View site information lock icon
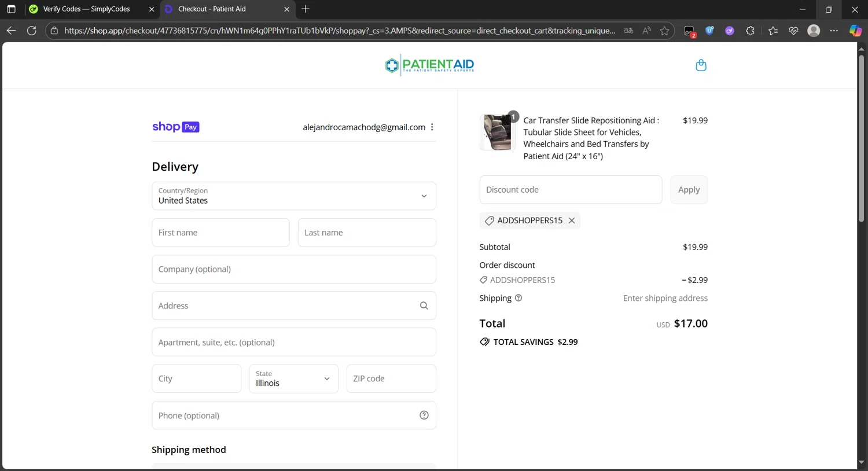Viewport: 868px width, 471px height. click(54, 31)
